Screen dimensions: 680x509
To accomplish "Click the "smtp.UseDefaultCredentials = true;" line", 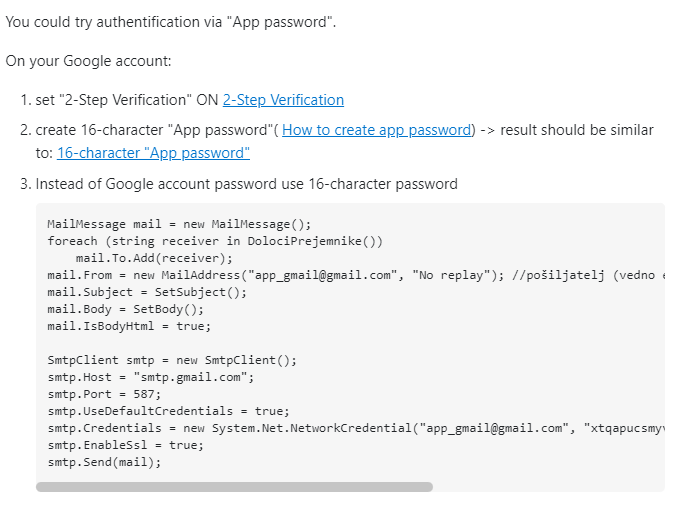I will coord(168,411).
